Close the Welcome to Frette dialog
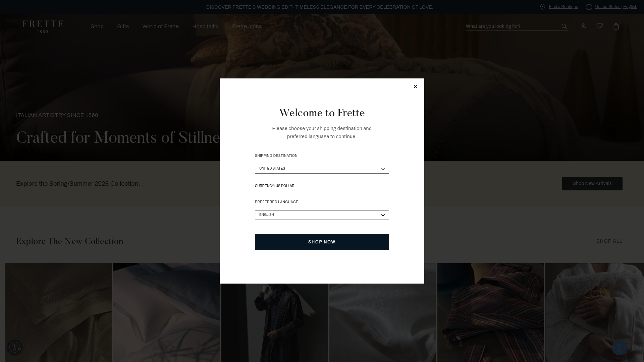 tap(415, 86)
